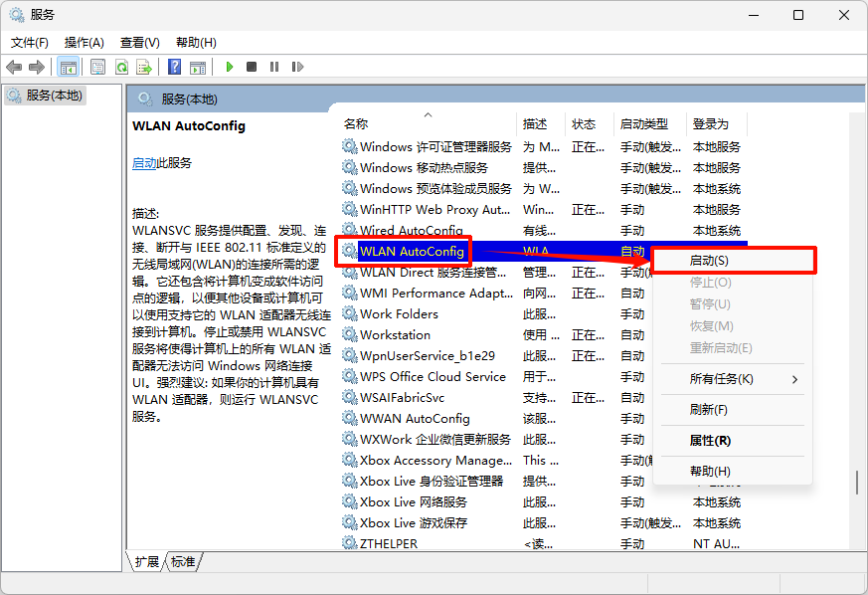This screenshot has width=868, height=595.
Task: Choose 属性(R) in the context menu
Action: (733, 441)
